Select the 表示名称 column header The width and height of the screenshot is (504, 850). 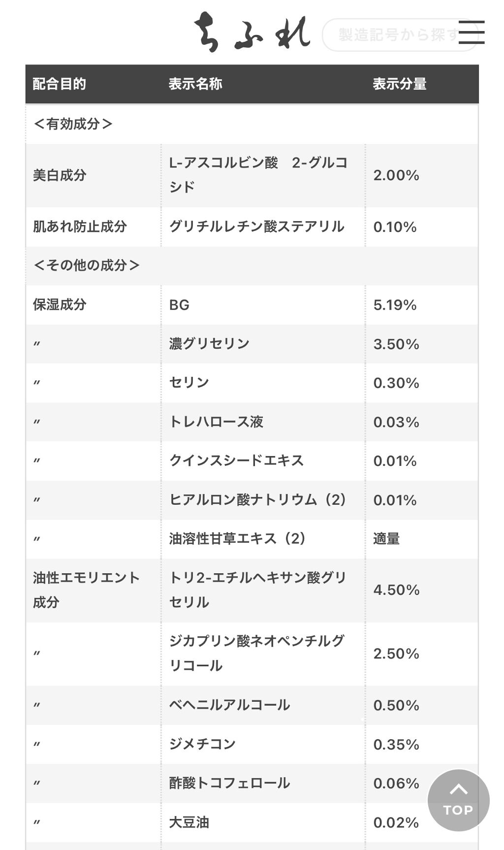[195, 84]
